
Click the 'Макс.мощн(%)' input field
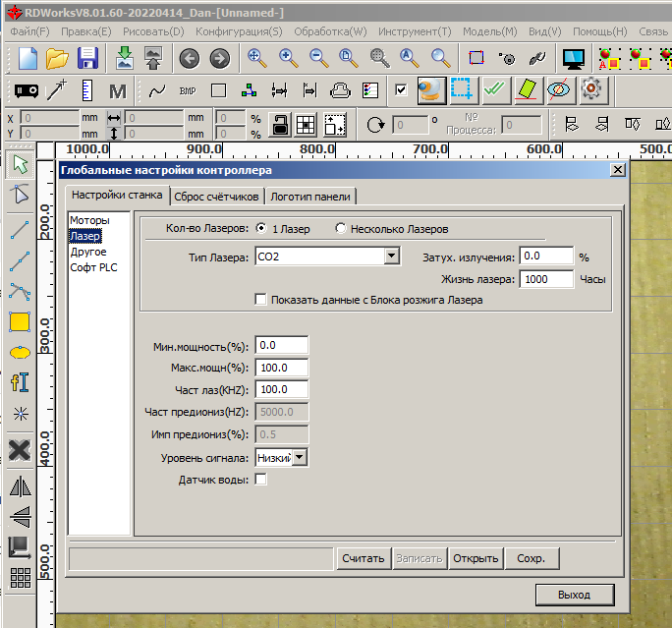click(x=281, y=368)
